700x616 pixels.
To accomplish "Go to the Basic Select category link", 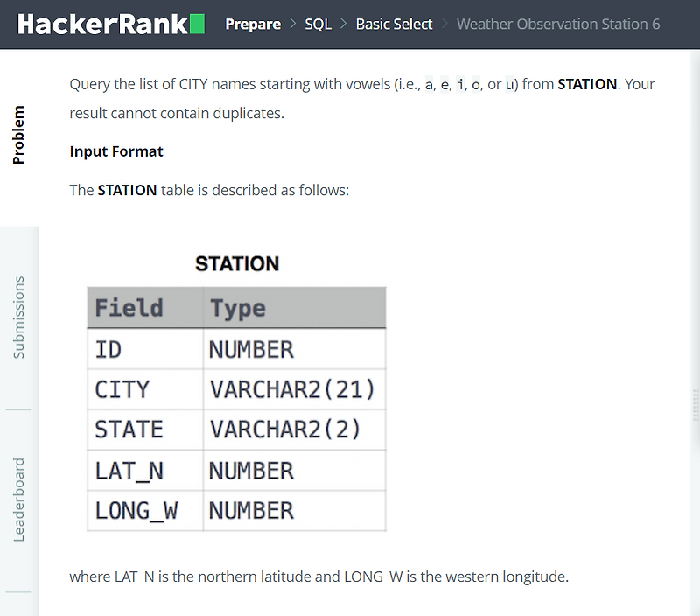I will (394, 24).
